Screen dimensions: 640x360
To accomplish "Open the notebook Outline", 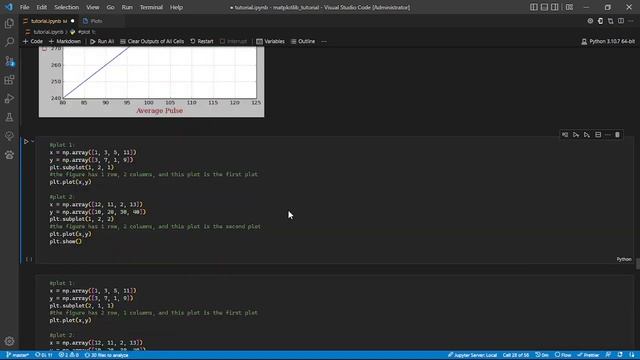I will pyautogui.click(x=303, y=41).
